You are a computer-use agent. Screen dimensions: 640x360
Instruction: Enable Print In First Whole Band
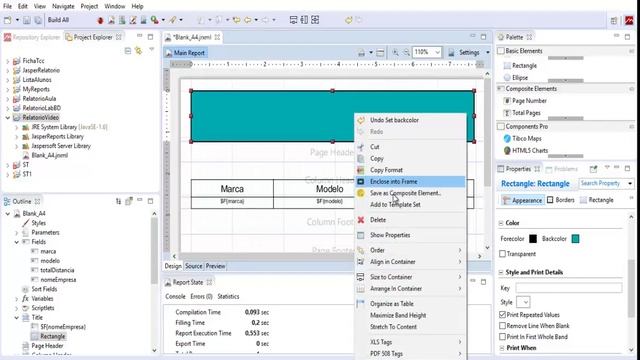click(x=502, y=337)
